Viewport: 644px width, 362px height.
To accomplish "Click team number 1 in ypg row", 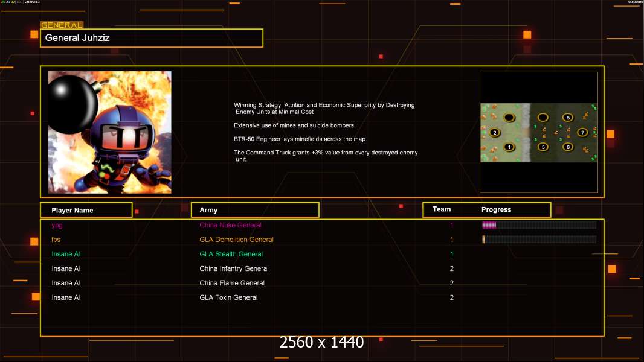I will [452, 225].
